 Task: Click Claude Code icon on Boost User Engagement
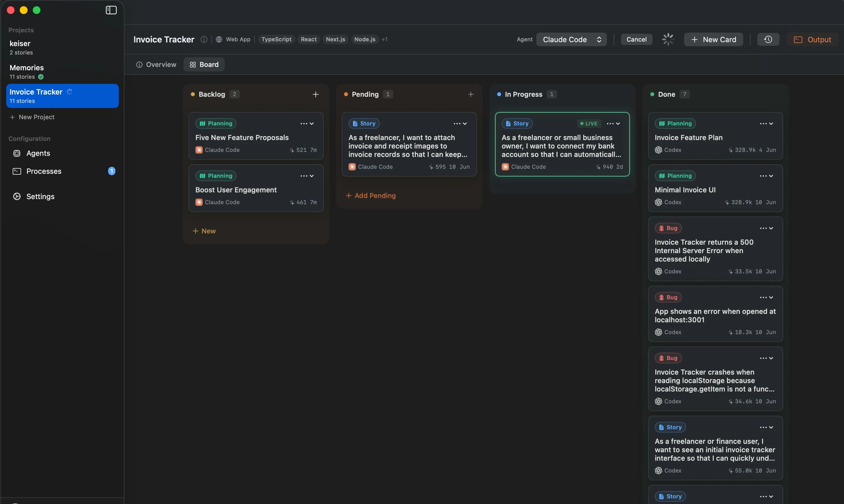[x=199, y=202]
